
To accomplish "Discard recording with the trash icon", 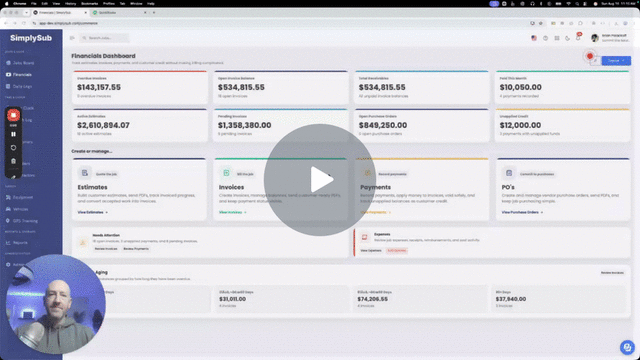I will [13, 161].
